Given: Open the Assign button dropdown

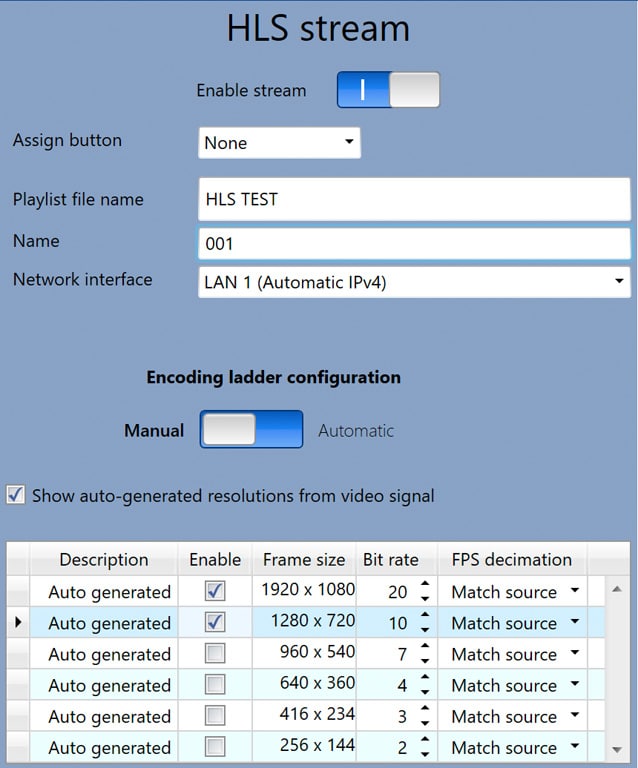Looking at the screenshot, I should click(279, 143).
